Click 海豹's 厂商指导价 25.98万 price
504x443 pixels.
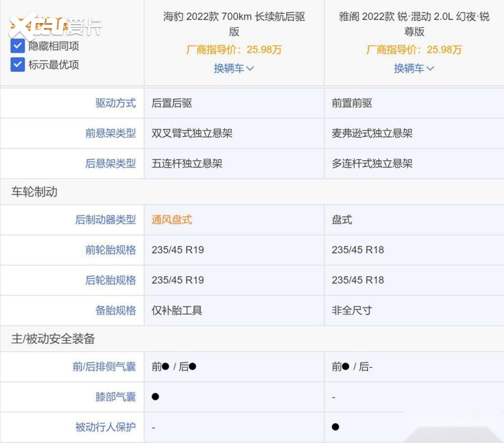234,50
